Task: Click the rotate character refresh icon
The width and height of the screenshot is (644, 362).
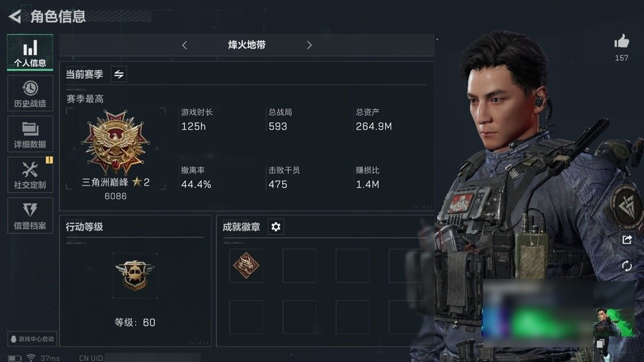Action: (626, 266)
